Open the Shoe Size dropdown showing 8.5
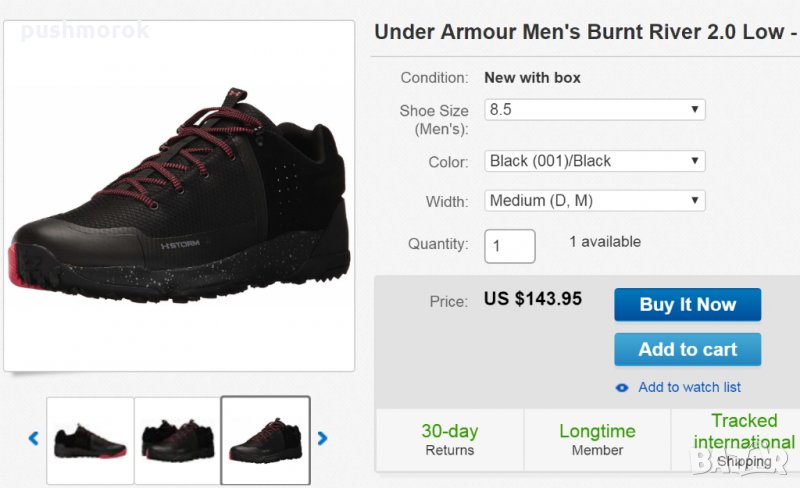 tap(595, 110)
